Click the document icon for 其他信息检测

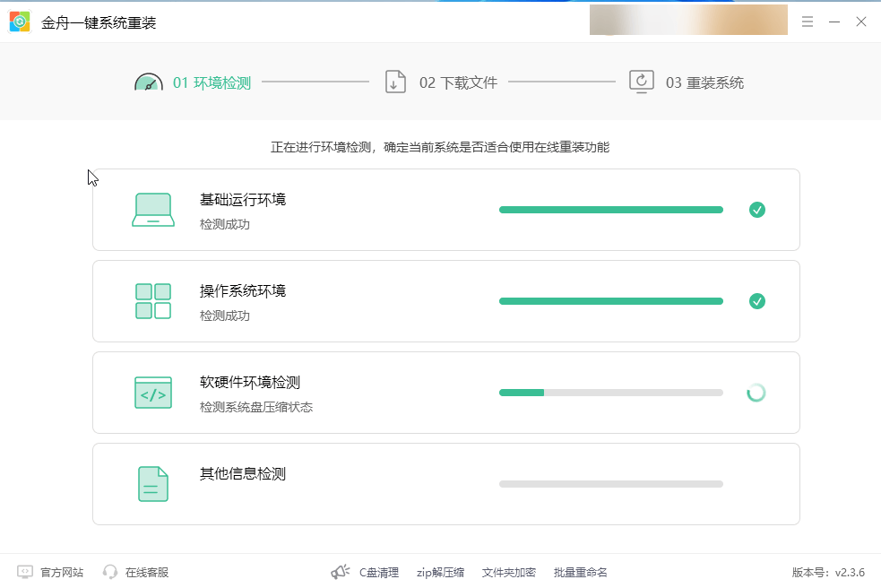(153, 484)
